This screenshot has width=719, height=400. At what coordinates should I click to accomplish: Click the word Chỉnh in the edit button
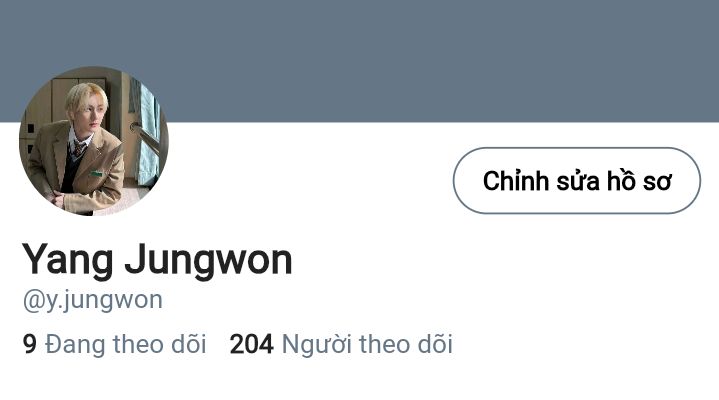click(x=516, y=181)
